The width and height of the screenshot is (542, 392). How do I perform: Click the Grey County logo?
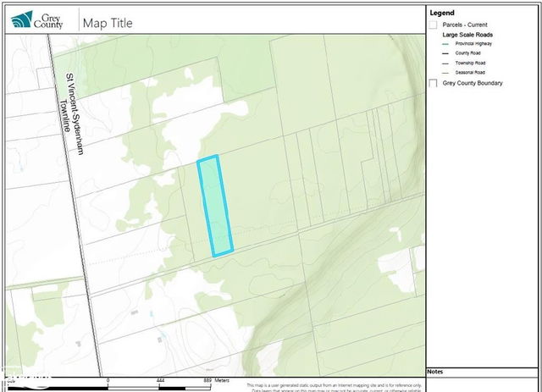tap(36, 20)
